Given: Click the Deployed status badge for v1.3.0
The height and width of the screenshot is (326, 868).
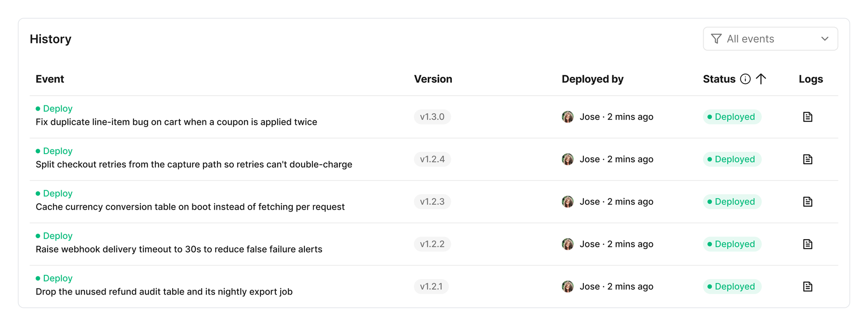Looking at the screenshot, I should coord(732,117).
